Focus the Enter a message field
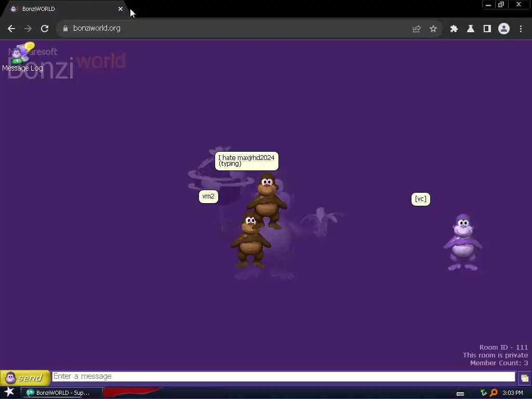Screen dimensions: 532x399 point(284,377)
